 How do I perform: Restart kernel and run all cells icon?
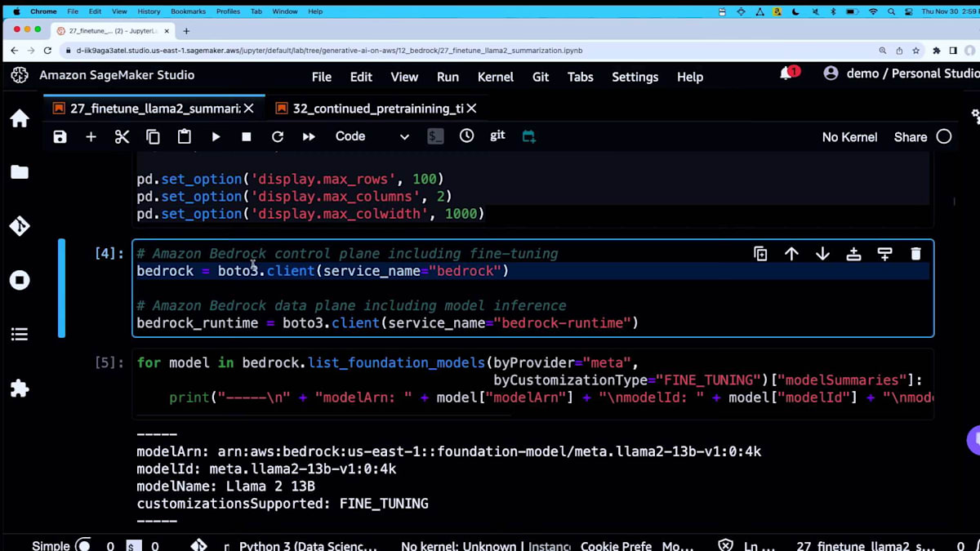click(x=309, y=136)
